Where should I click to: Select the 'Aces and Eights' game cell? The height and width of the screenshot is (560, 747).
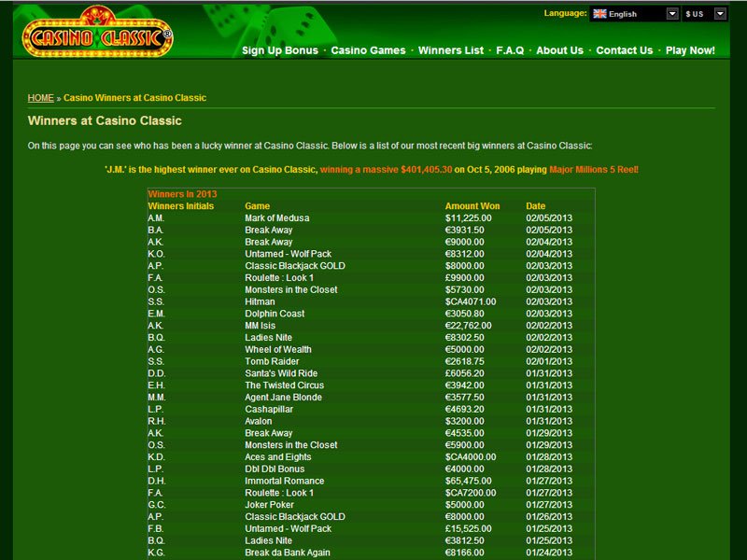pyautogui.click(x=277, y=457)
